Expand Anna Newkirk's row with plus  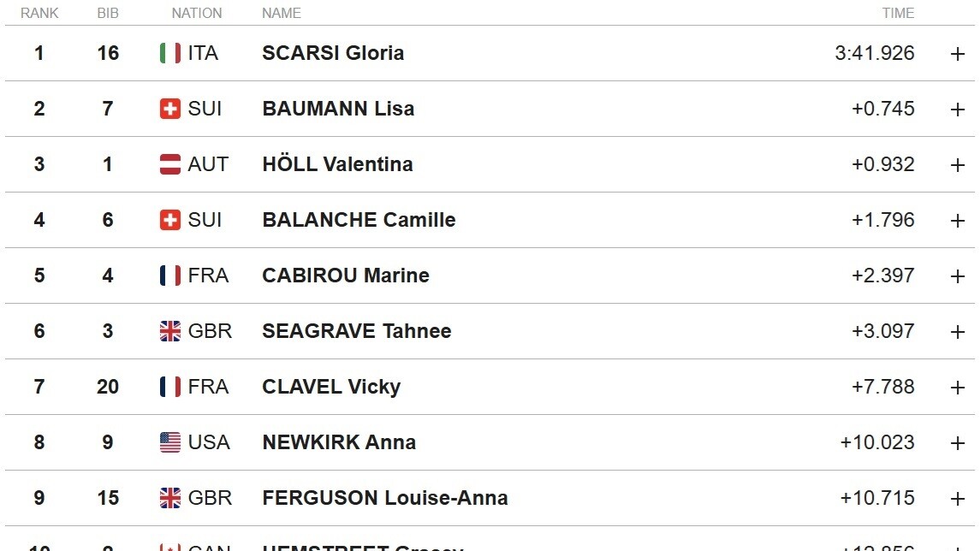click(x=958, y=443)
